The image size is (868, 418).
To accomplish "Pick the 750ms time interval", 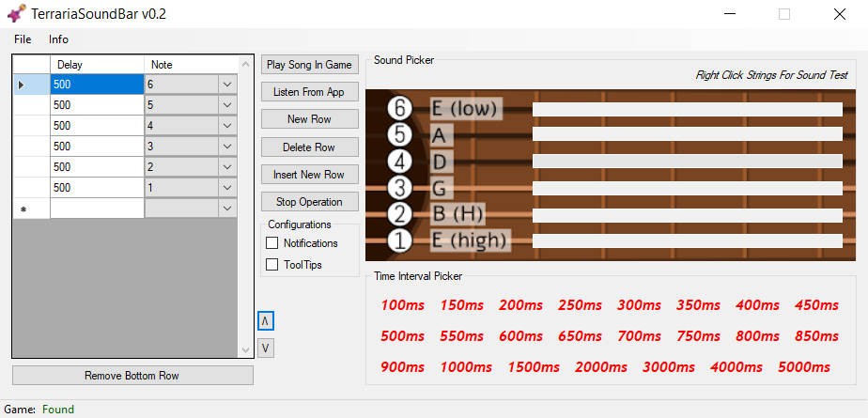I will click(x=698, y=336).
